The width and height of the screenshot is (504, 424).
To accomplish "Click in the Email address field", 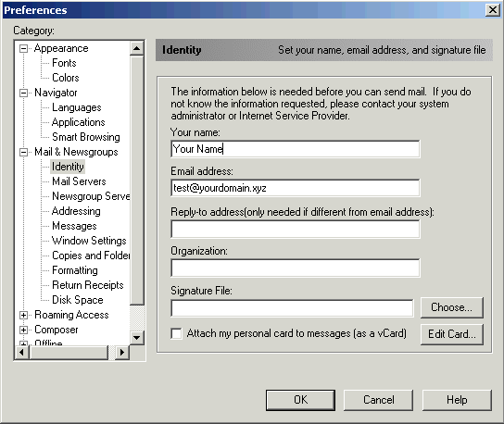I will click(x=295, y=188).
